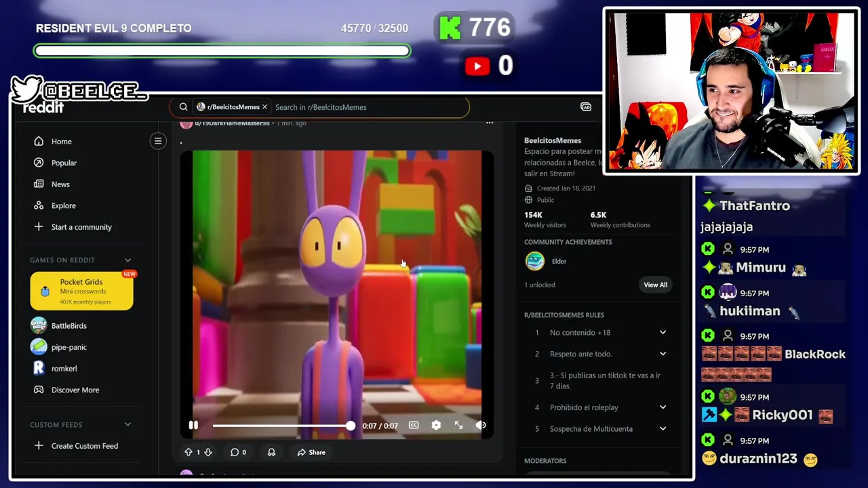Screen dimensions: 868x488
Task: Click the YouTube logo icon in overlay
Action: 477,66
